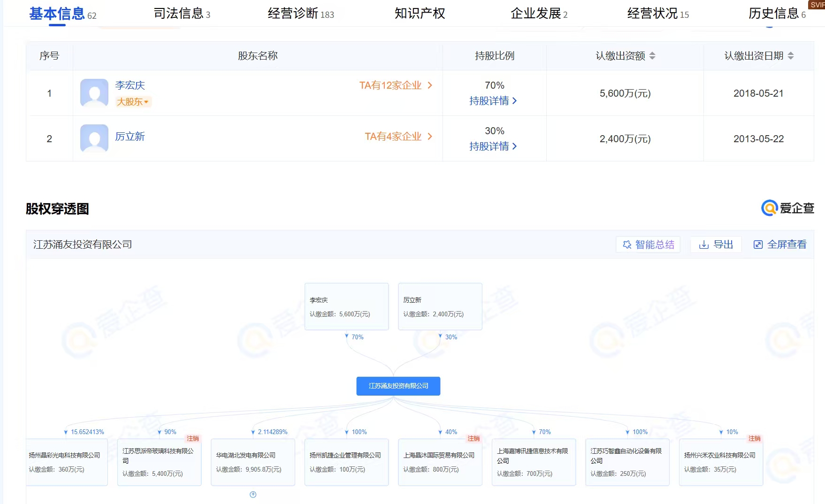View TA有12家企业 for 李宏庆
Viewport: 825px width, 504px height.
396,85
